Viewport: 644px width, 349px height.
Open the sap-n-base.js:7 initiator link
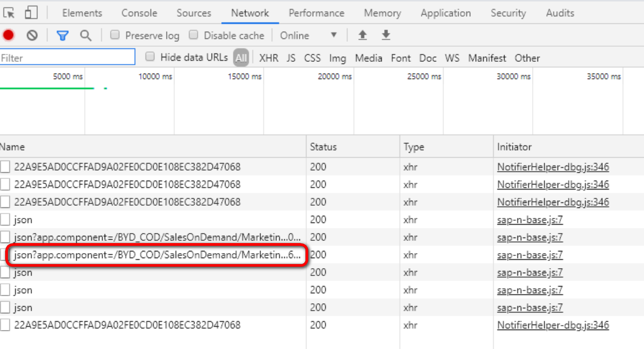[x=530, y=219]
